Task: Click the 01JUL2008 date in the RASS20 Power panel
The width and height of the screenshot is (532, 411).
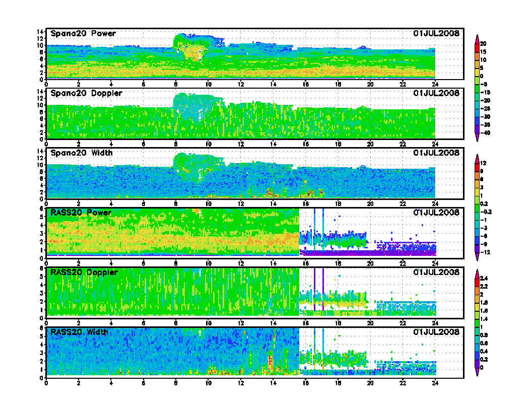Action: point(436,213)
